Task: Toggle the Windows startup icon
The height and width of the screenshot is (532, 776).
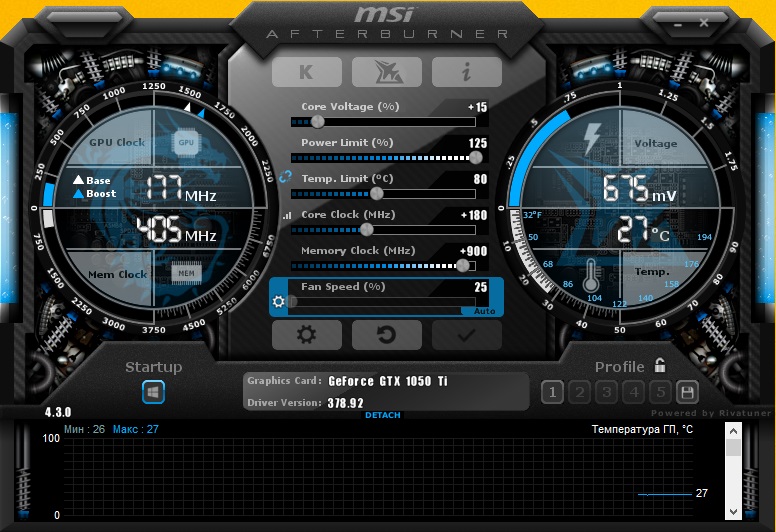Action: (153, 392)
